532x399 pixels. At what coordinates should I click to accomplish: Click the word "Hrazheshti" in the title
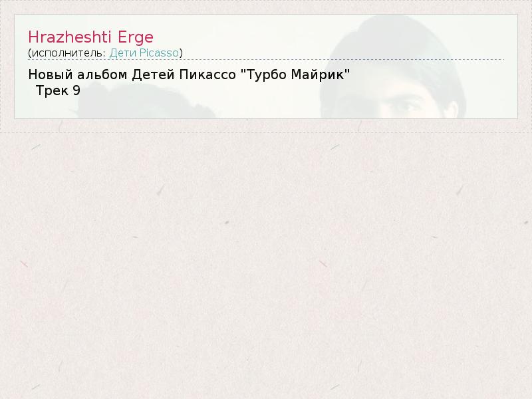pos(70,37)
